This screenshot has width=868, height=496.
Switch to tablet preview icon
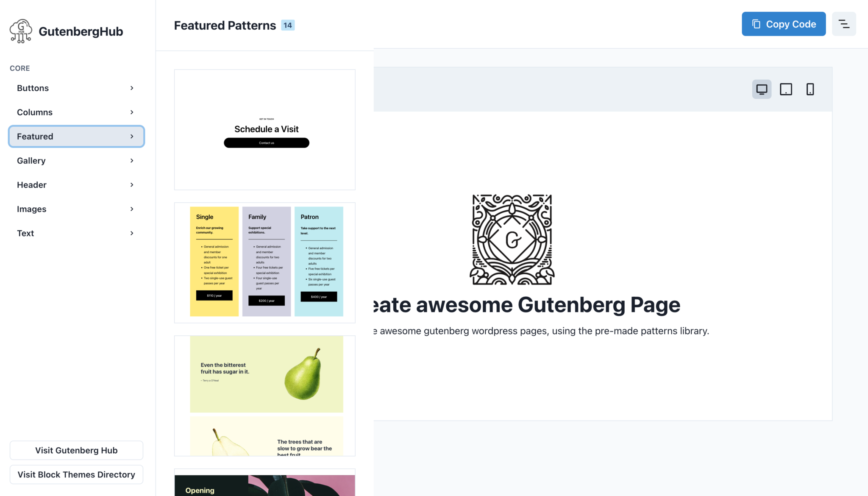tap(786, 89)
